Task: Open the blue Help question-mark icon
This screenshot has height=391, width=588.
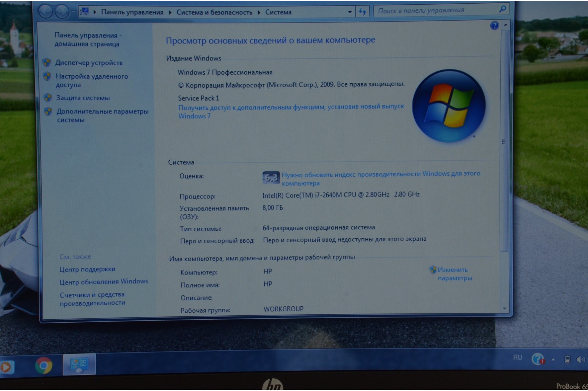Action: tap(495, 25)
